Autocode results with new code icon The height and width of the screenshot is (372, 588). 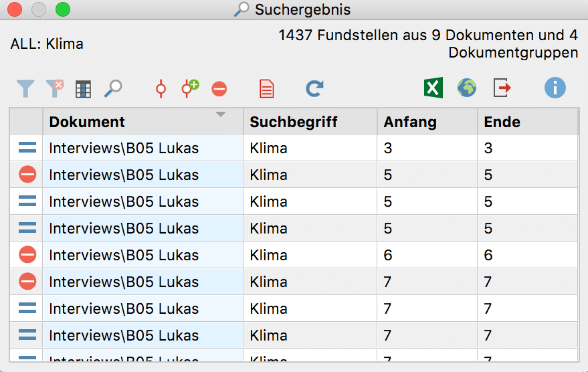[190, 89]
